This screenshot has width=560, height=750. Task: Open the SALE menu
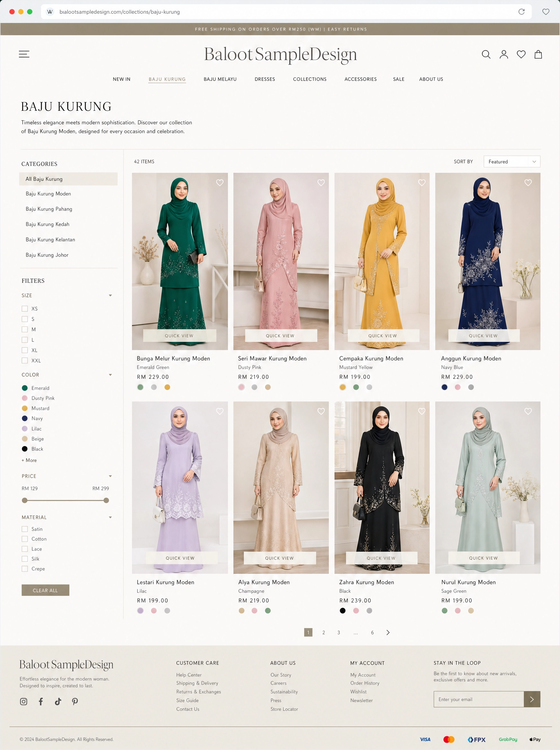pyautogui.click(x=398, y=79)
